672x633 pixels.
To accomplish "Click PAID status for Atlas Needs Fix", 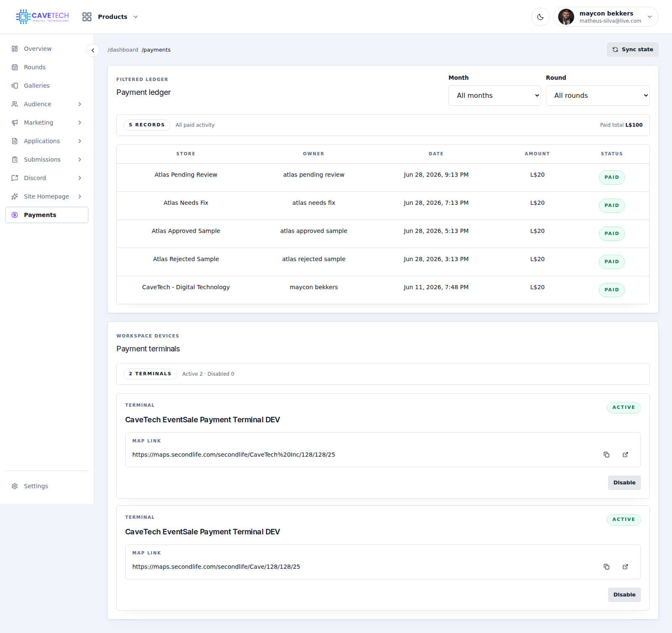I will coord(612,206).
